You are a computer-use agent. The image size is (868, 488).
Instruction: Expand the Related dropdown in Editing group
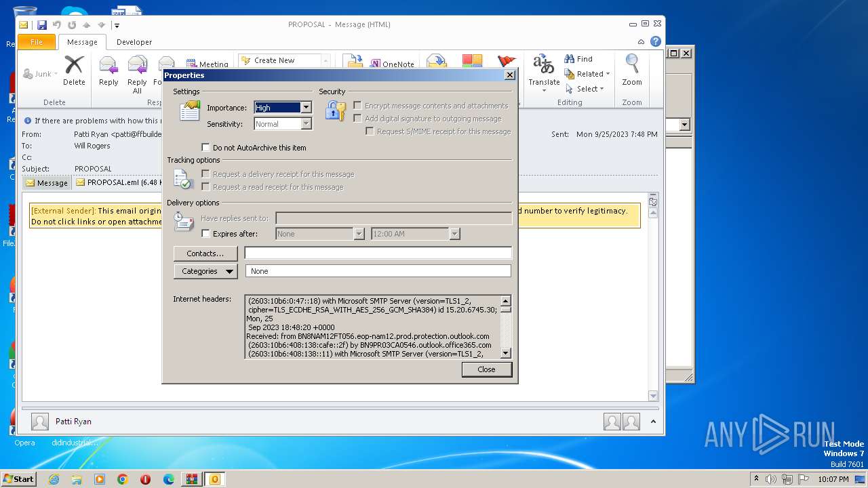[608, 74]
